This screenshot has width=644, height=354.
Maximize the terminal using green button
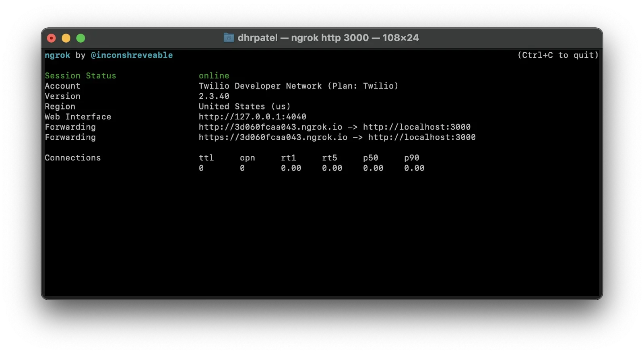point(80,38)
